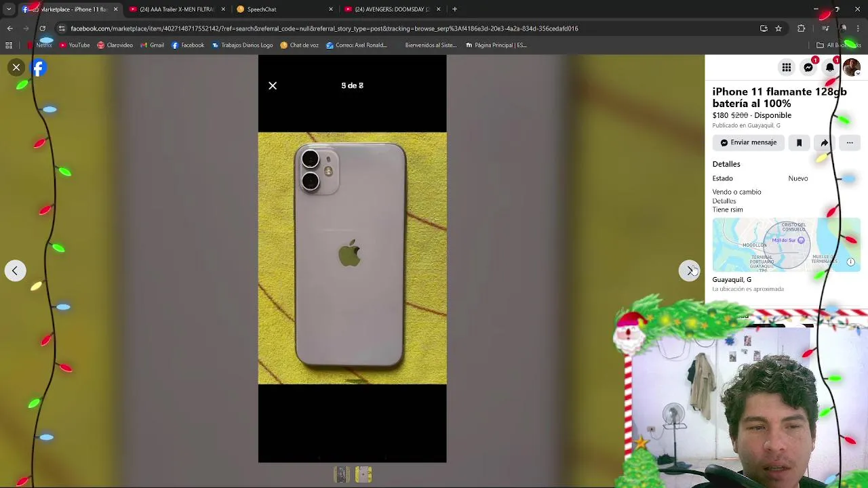Open the Chrome apps grid in bookmarks bar
The width and height of the screenshot is (868, 488).
pyautogui.click(x=9, y=45)
